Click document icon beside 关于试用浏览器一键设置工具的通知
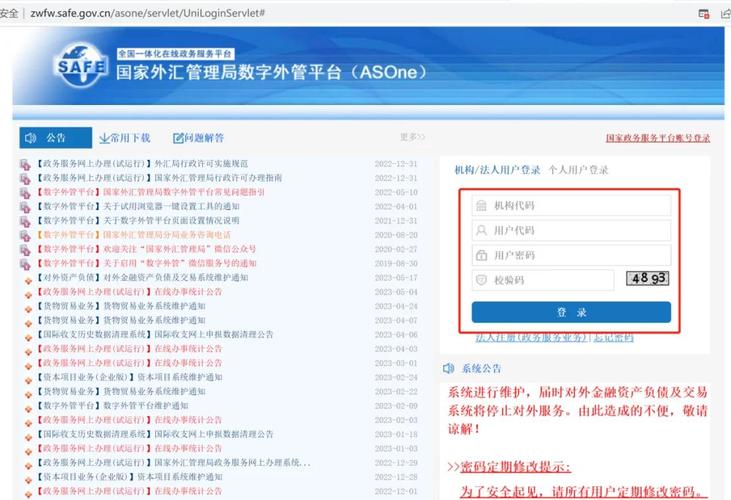The image size is (731, 500). tap(25, 207)
